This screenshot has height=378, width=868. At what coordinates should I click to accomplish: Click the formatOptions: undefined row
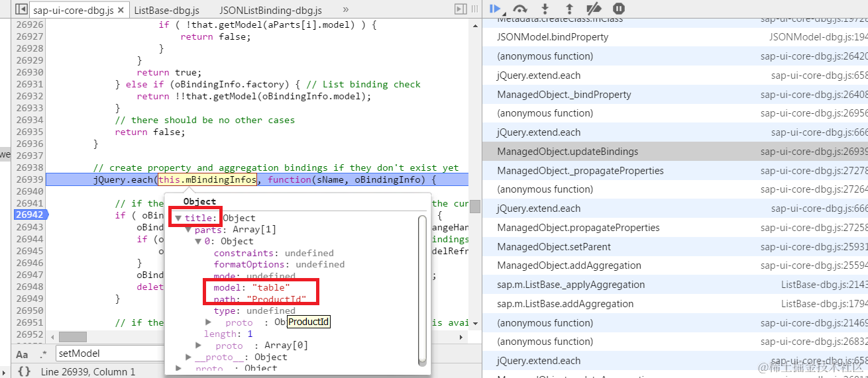[x=279, y=265]
